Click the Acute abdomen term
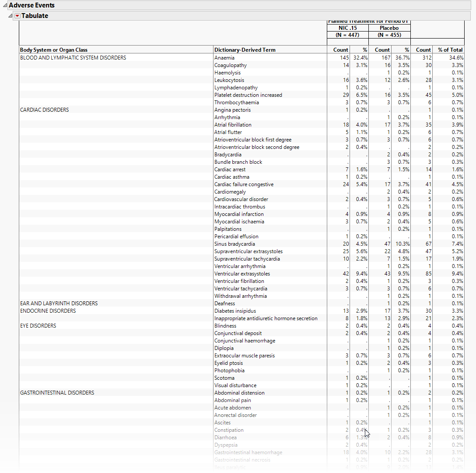Viewport: 476px width, 473px height. pyautogui.click(x=233, y=408)
